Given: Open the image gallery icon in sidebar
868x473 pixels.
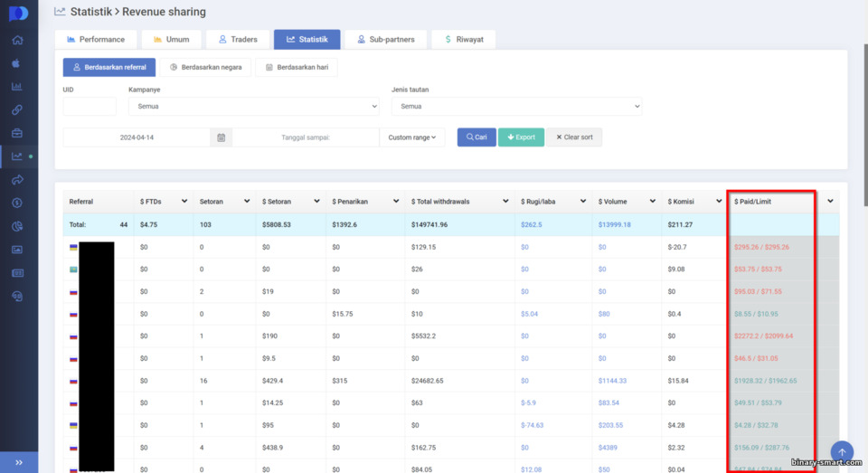Looking at the screenshot, I should pos(17,250).
